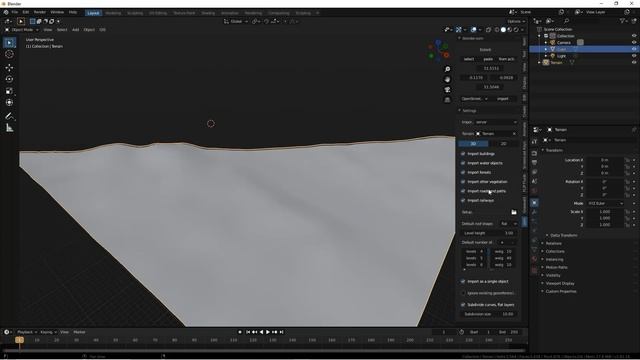
Task: Open the viewport Add menu
Action: pyautogui.click(x=76, y=30)
